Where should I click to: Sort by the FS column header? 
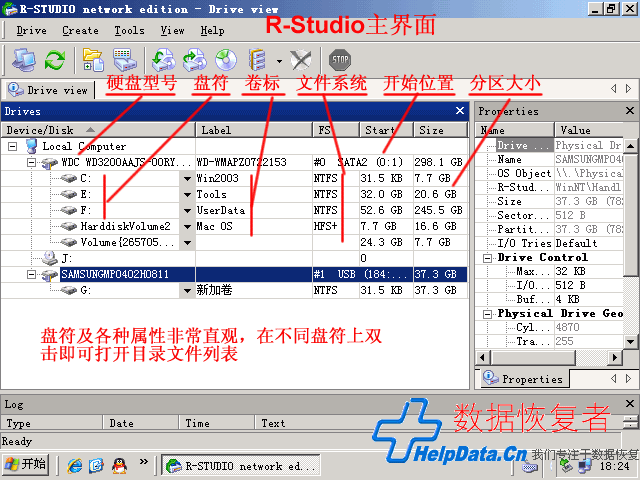(336, 130)
